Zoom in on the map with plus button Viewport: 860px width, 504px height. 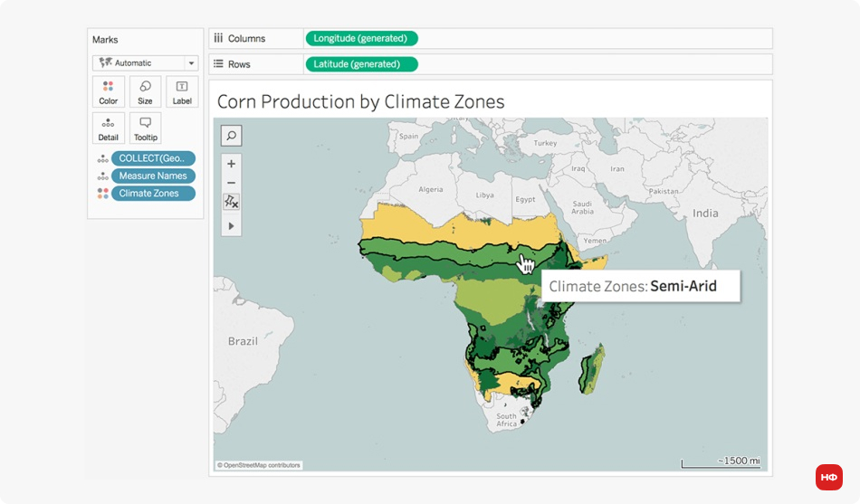point(232,164)
